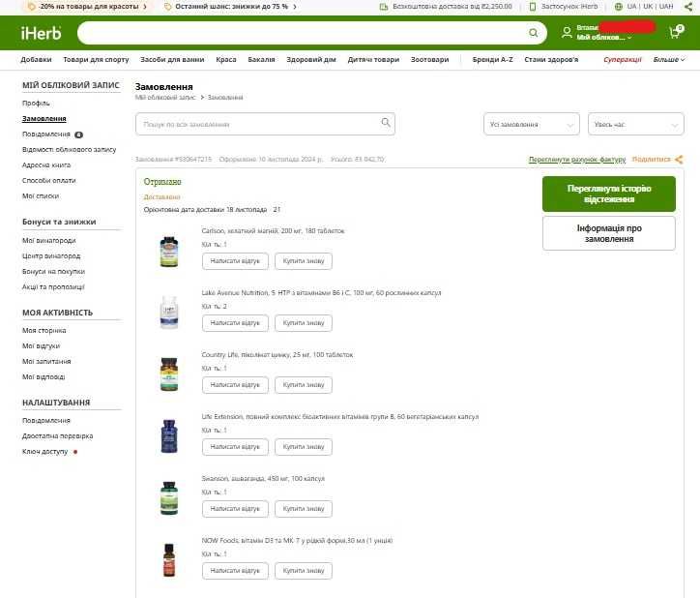Expand the Увесь час period dropdown

(636, 124)
